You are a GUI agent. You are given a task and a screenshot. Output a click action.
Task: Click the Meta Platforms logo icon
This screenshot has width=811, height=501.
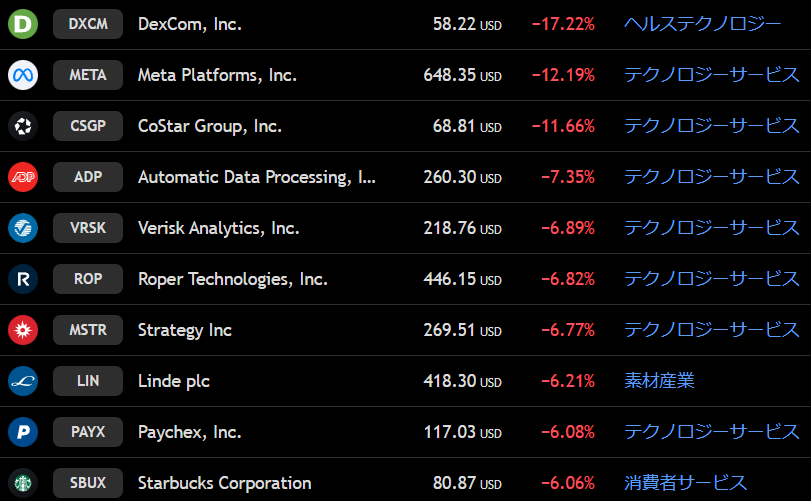point(22,75)
